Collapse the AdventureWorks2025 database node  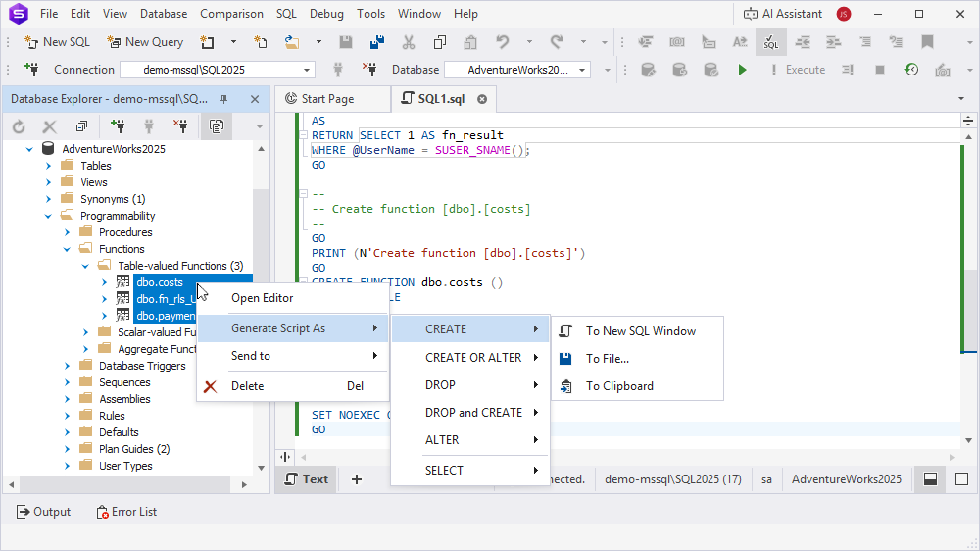(x=29, y=149)
